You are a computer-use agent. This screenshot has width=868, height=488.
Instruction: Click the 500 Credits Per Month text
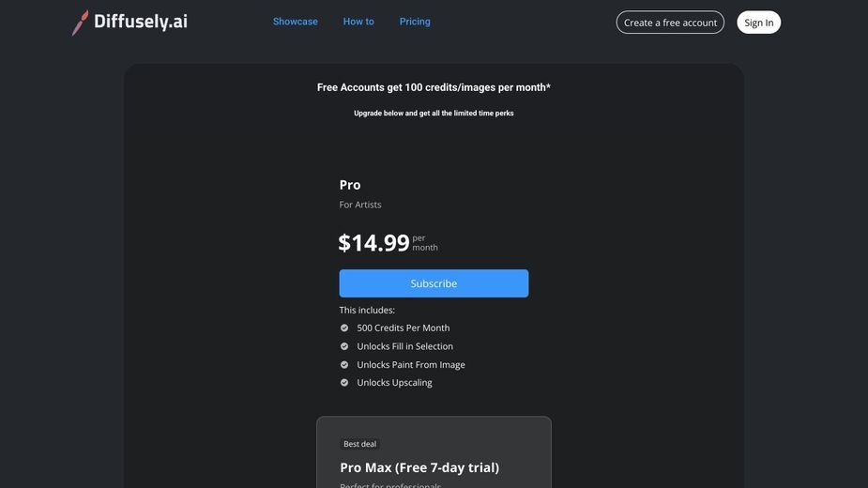[403, 328]
